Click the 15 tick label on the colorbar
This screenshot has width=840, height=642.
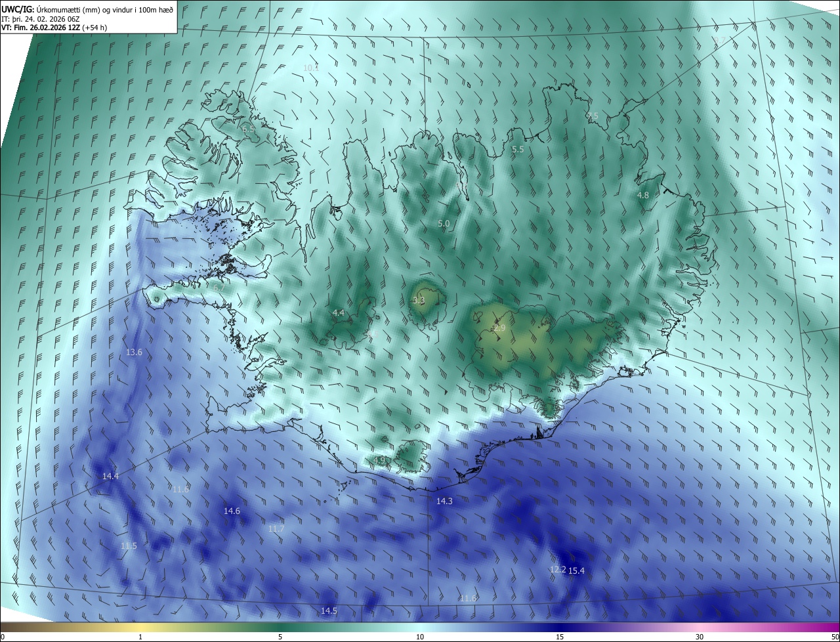point(560,637)
